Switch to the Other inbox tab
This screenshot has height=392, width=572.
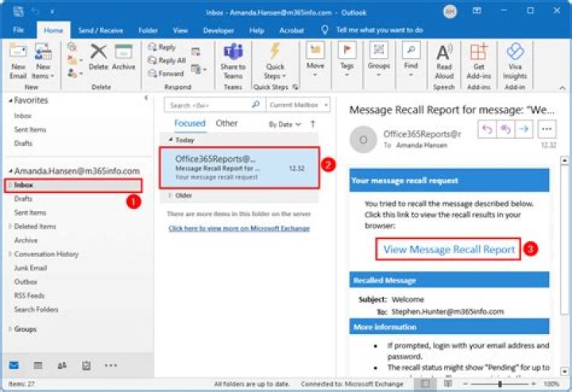click(226, 124)
